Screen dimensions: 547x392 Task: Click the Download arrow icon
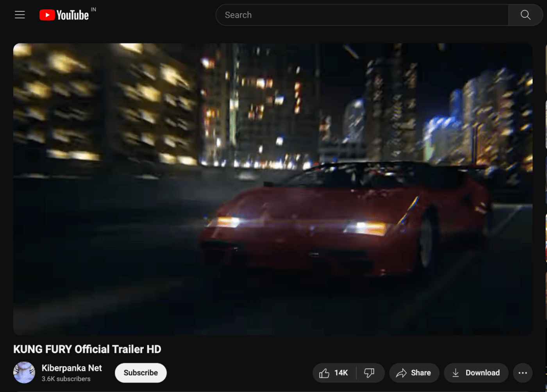[456, 373]
